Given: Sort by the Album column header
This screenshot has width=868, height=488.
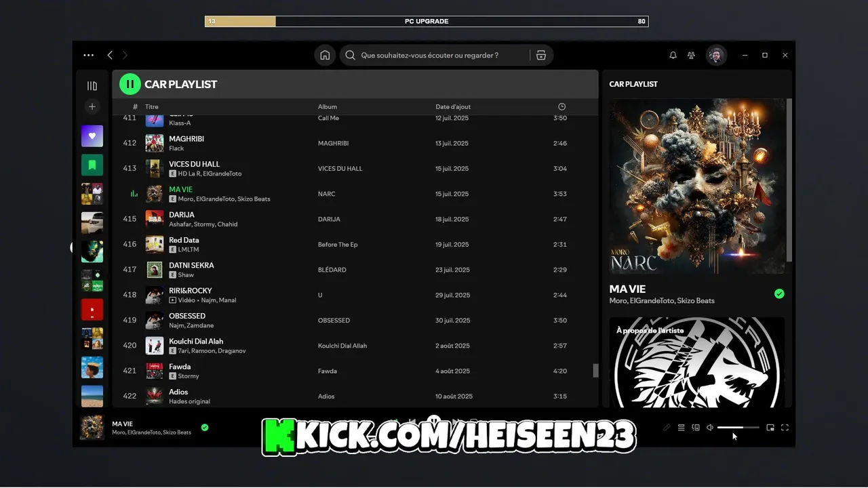Looking at the screenshot, I should click(328, 106).
